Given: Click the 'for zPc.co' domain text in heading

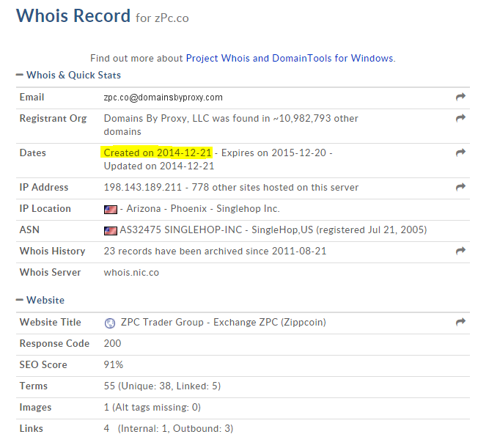Looking at the screenshot, I should [162, 18].
